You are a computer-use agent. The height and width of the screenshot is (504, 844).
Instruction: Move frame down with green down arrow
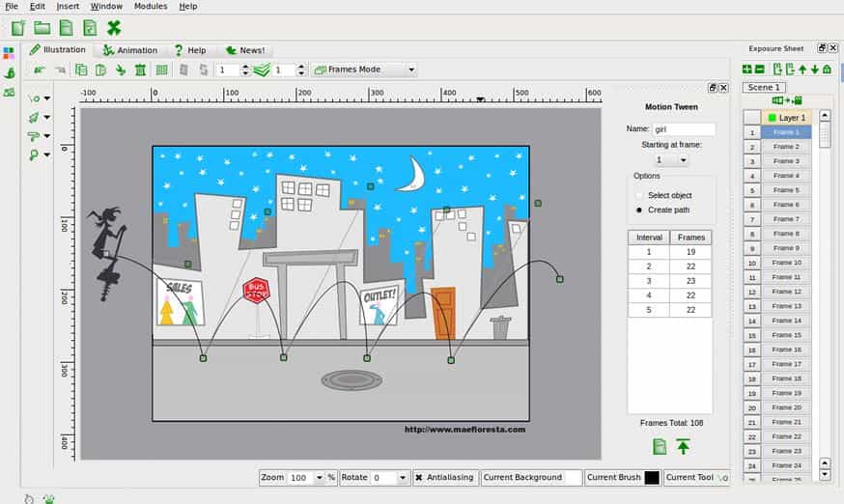click(x=815, y=70)
